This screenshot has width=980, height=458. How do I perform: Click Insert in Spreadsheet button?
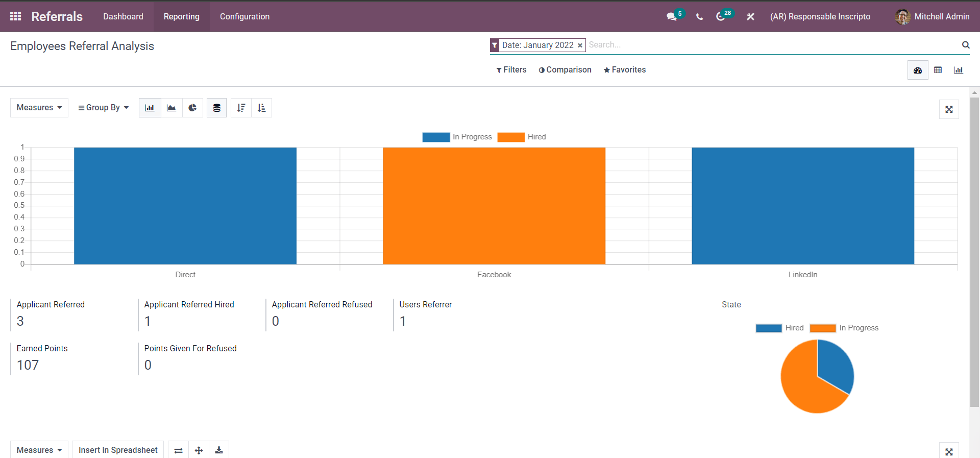click(118, 450)
